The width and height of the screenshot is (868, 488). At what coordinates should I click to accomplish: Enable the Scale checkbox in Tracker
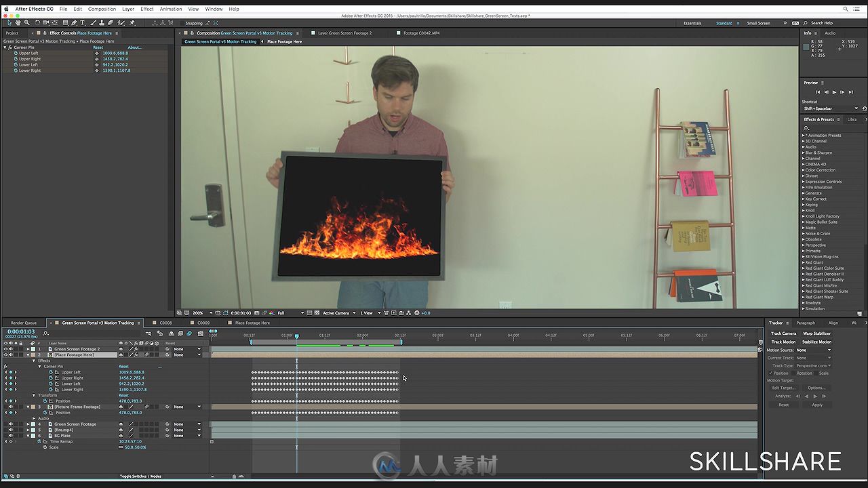pyautogui.click(x=816, y=373)
